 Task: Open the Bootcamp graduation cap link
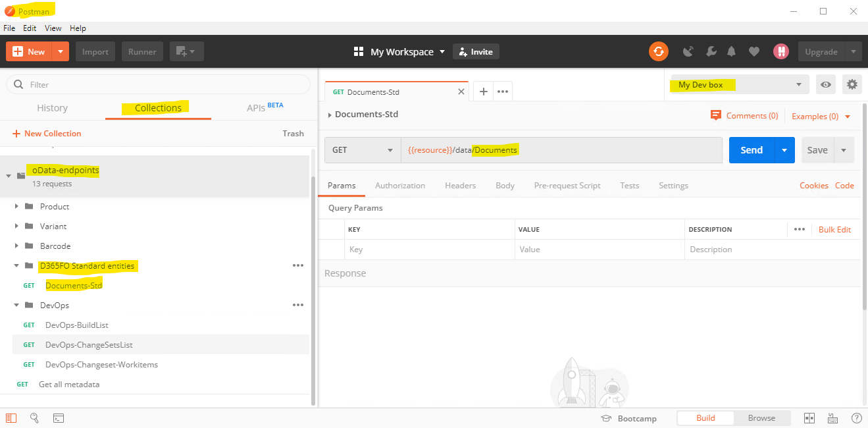pyautogui.click(x=629, y=418)
